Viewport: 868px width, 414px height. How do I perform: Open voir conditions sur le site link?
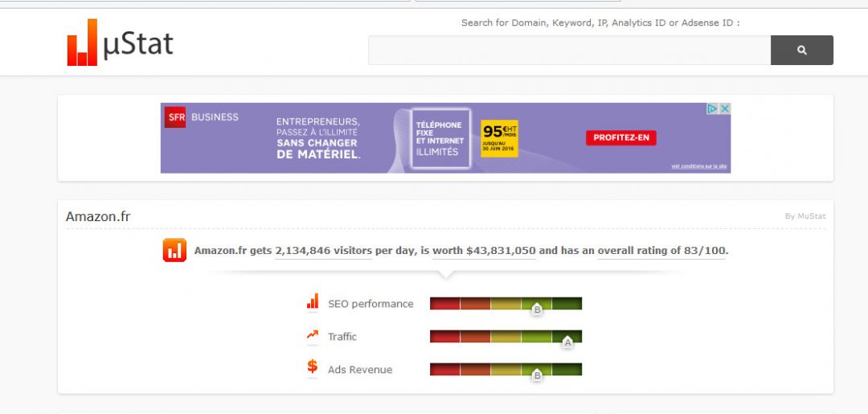[699, 166]
